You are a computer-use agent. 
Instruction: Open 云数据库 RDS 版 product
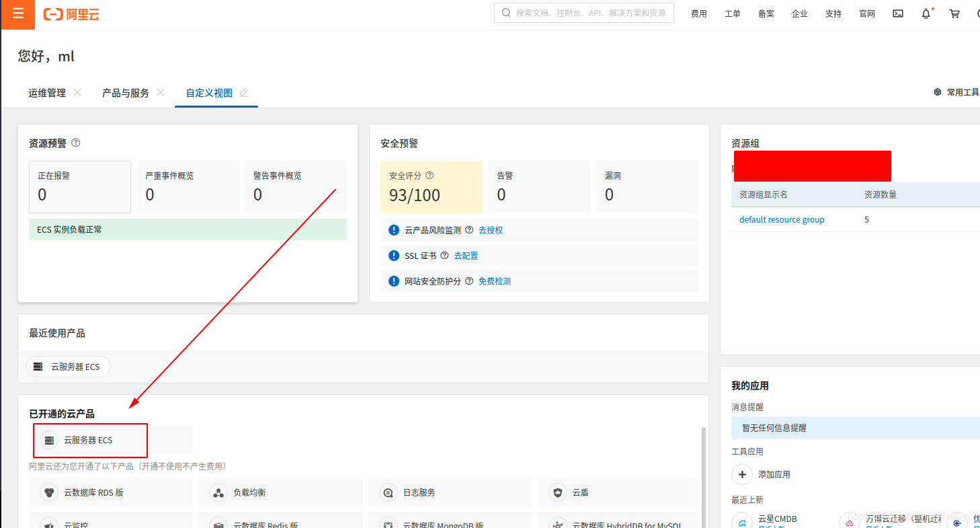tap(111, 492)
